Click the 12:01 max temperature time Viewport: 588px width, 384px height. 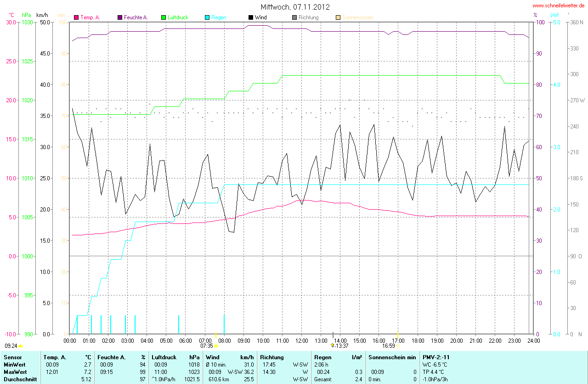(x=51, y=372)
